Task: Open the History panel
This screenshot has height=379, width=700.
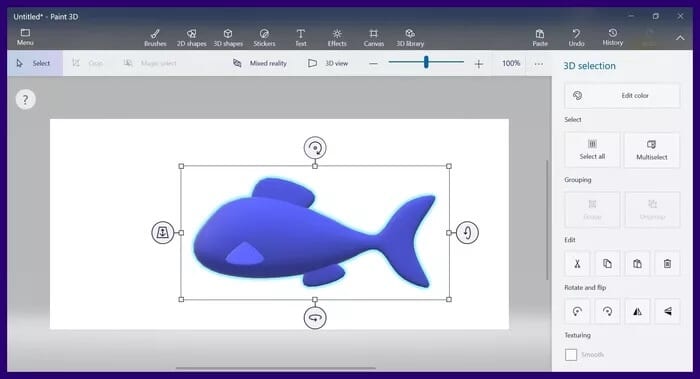Action: [x=612, y=37]
